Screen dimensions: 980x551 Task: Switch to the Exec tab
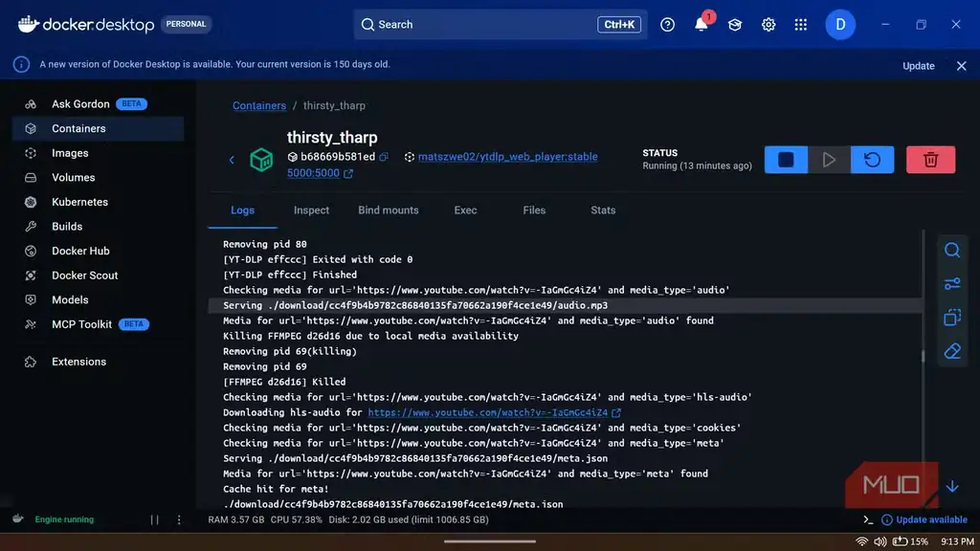(466, 210)
